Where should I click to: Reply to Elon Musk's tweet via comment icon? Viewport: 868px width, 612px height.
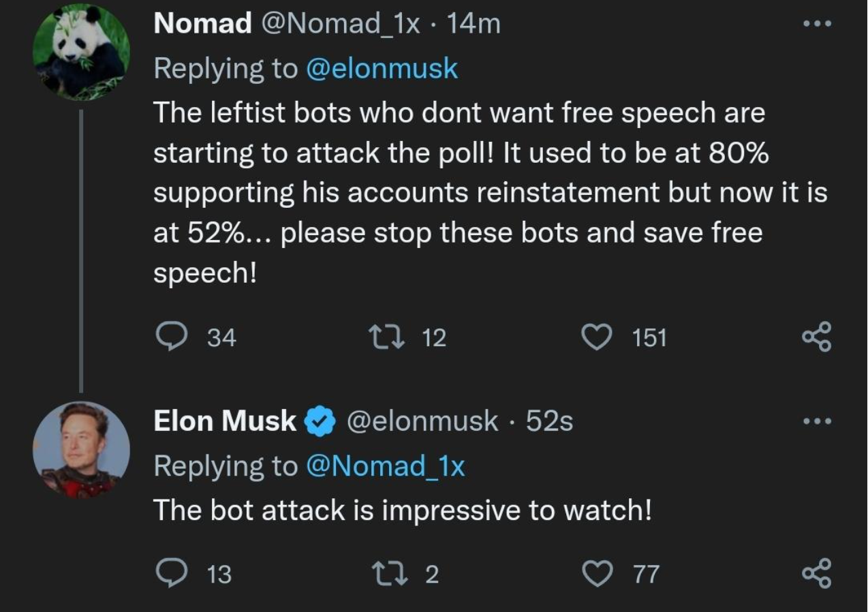(167, 573)
